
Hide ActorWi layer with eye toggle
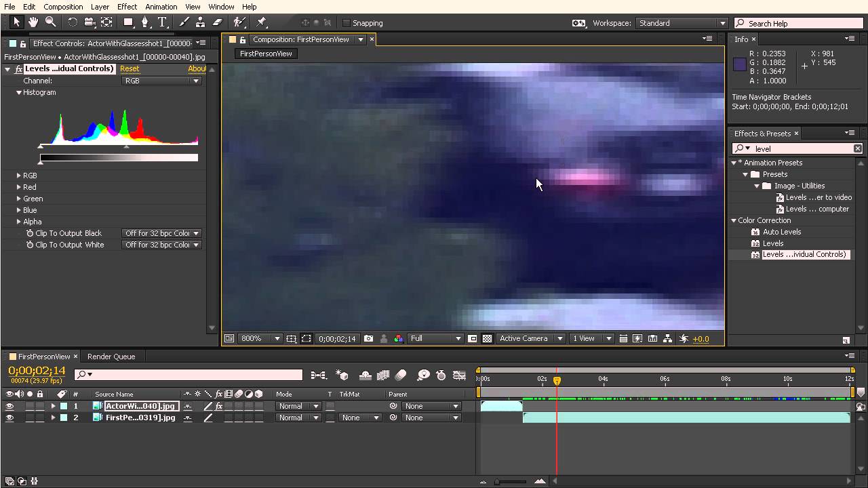9,406
